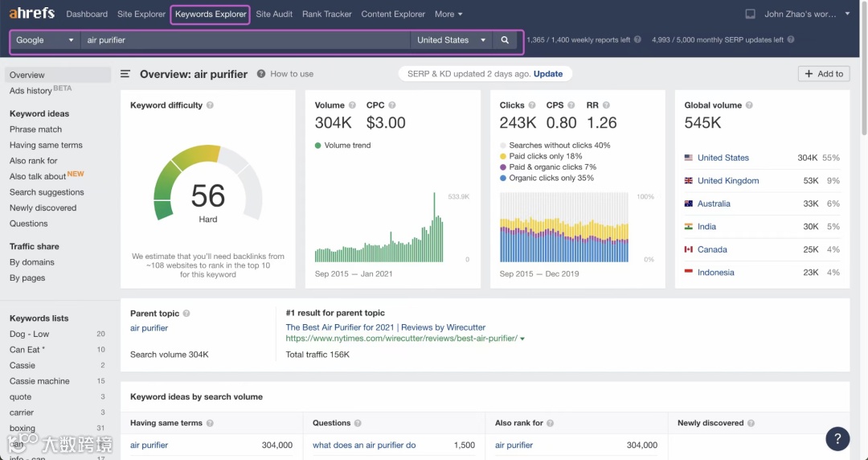
Task: Open the Wirecutter Best Air Purifier result
Action: tap(386, 327)
